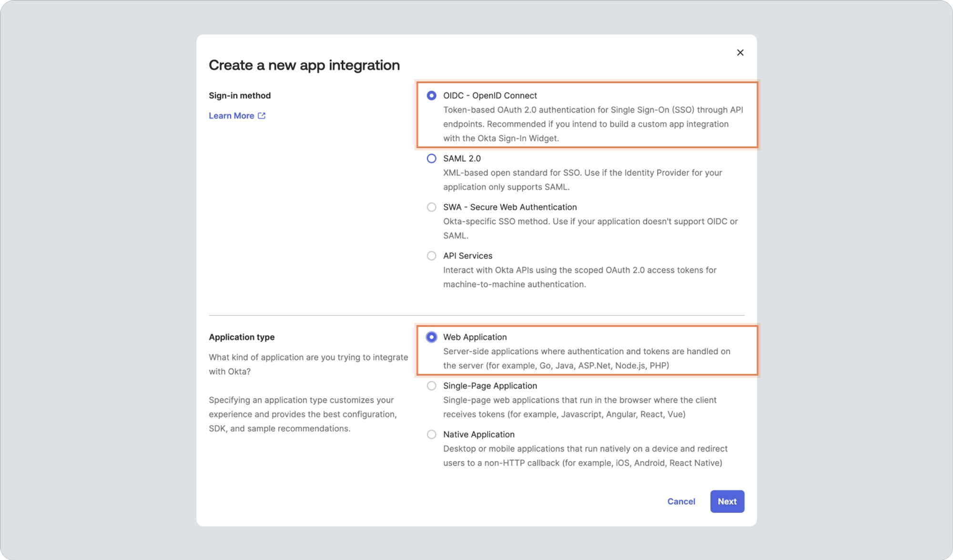
Task: Click the external link icon beside Learn More
Action: (x=262, y=116)
